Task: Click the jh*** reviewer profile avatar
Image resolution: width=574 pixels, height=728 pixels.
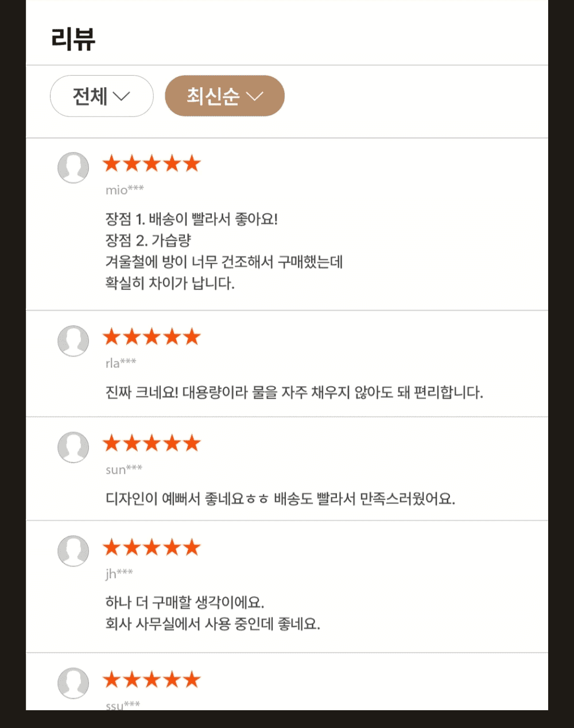Action: click(x=73, y=551)
